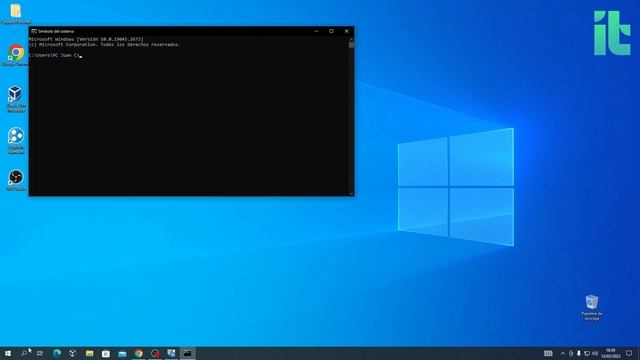Click the Microsoft Corporation copyright line
640x360 pixels.
[104, 44]
